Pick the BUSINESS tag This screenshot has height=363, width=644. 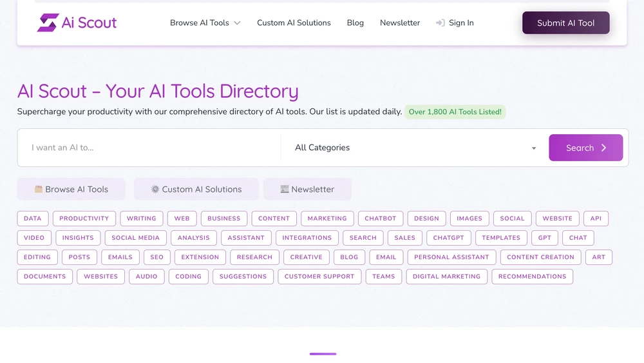(x=224, y=219)
